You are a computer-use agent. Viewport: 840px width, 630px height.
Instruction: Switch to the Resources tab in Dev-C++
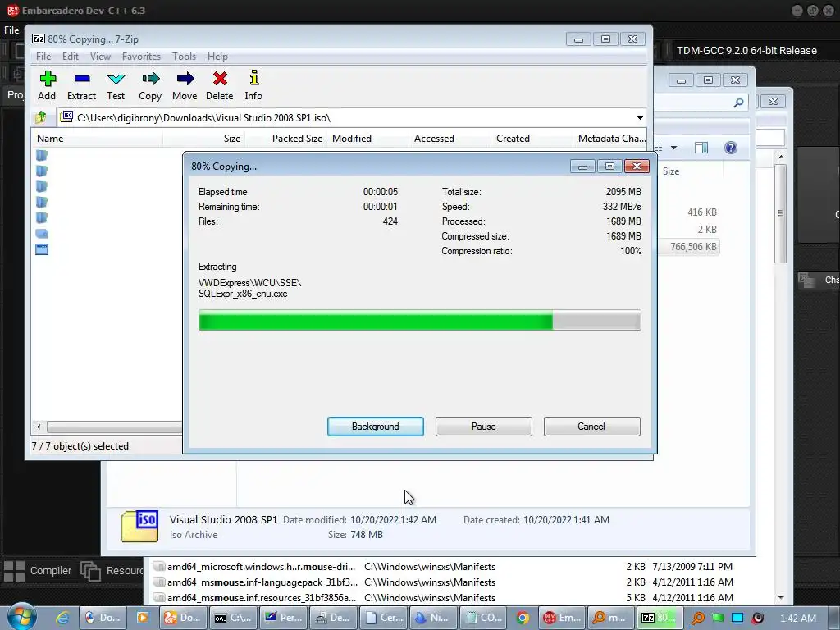112,571
